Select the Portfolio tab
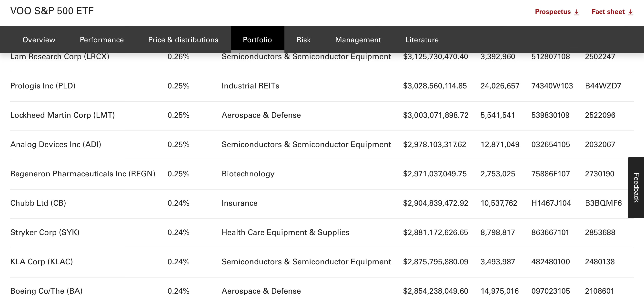The width and height of the screenshot is (644, 300). point(257,40)
